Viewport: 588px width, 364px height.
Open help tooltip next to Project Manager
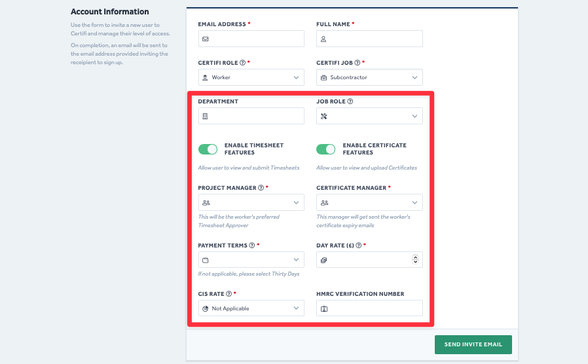261,188
